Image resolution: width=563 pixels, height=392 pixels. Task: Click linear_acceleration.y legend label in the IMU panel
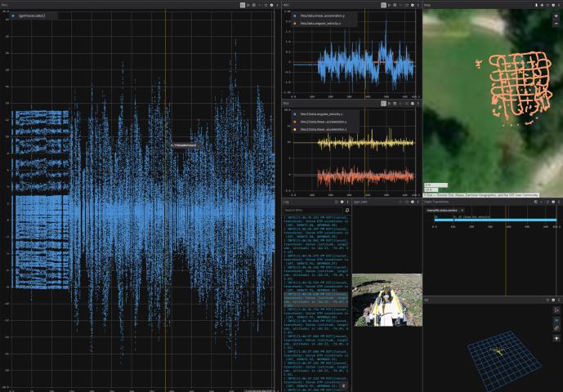[323, 16]
